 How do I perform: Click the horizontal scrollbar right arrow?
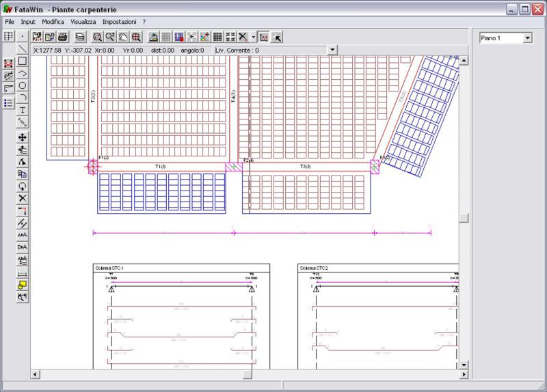point(464,374)
